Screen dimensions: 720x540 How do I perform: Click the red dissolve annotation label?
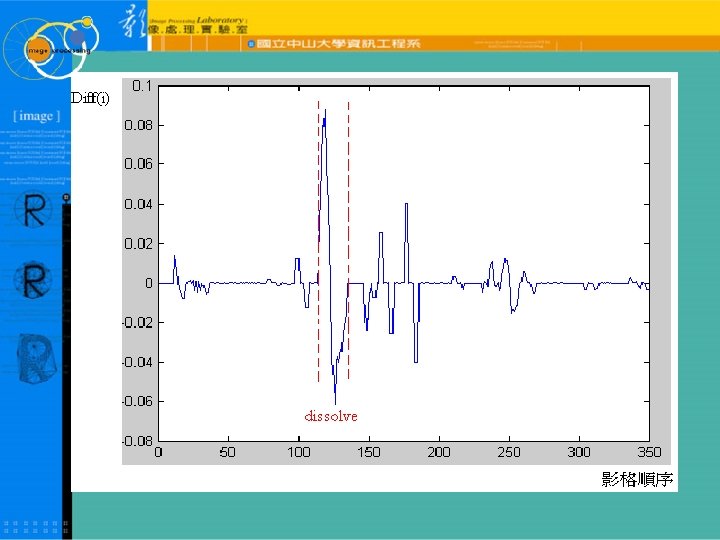(331, 416)
